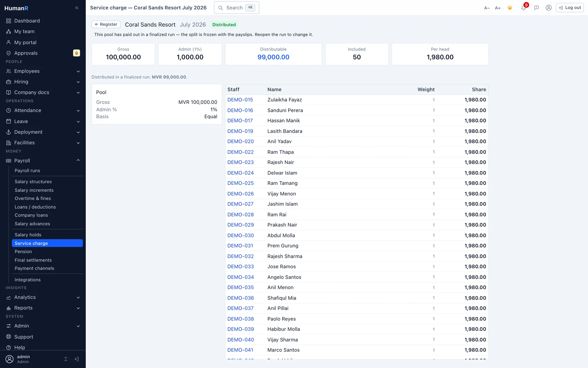Open user profile icon in header
Image resolution: width=588 pixels, height=368 pixels.
[x=549, y=8]
